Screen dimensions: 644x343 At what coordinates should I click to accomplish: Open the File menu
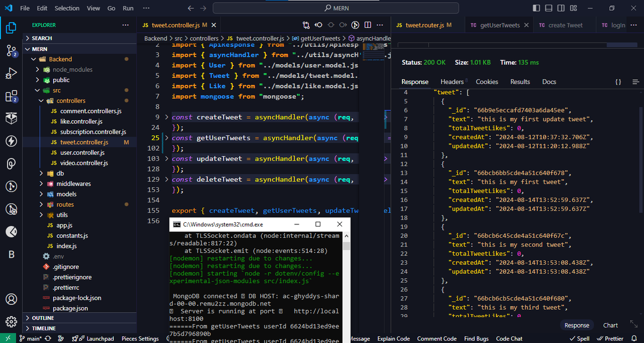pyautogui.click(x=25, y=8)
